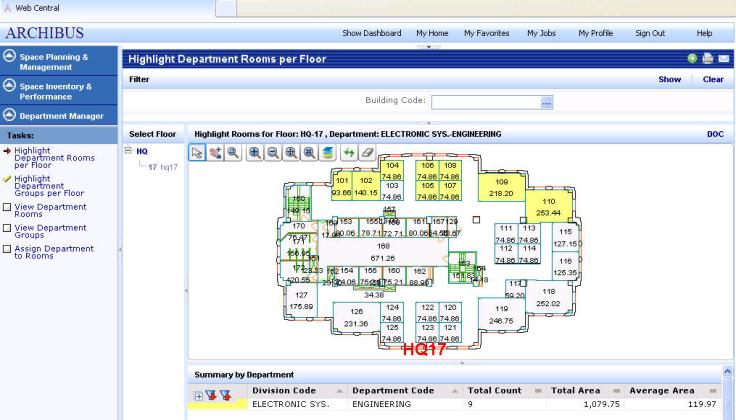Click the scroll up arrow of summary panel
Viewport: 736px width, 420px height.
click(728, 371)
